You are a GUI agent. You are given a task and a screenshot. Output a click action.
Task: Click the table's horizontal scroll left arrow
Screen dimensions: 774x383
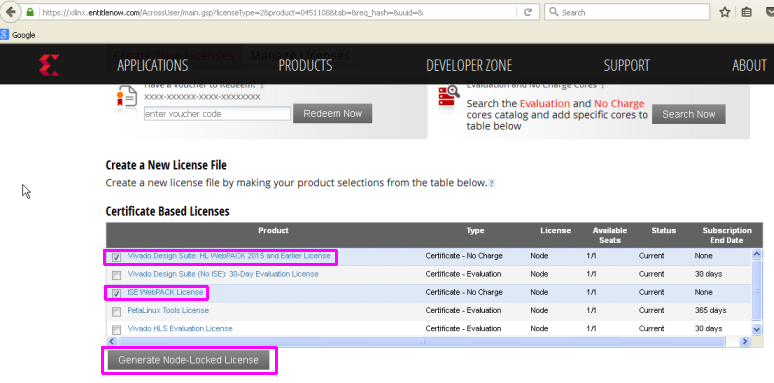111,342
